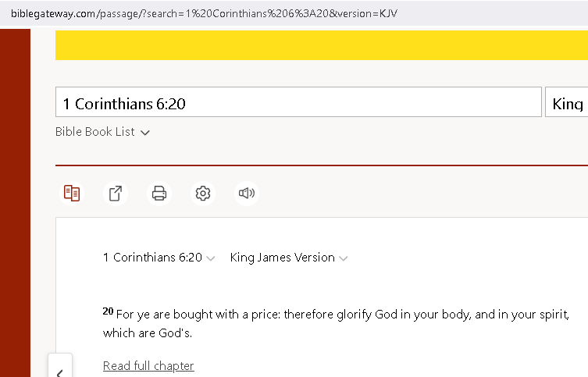Play passage audio with speaker icon

pyautogui.click(x=247, y=193)
